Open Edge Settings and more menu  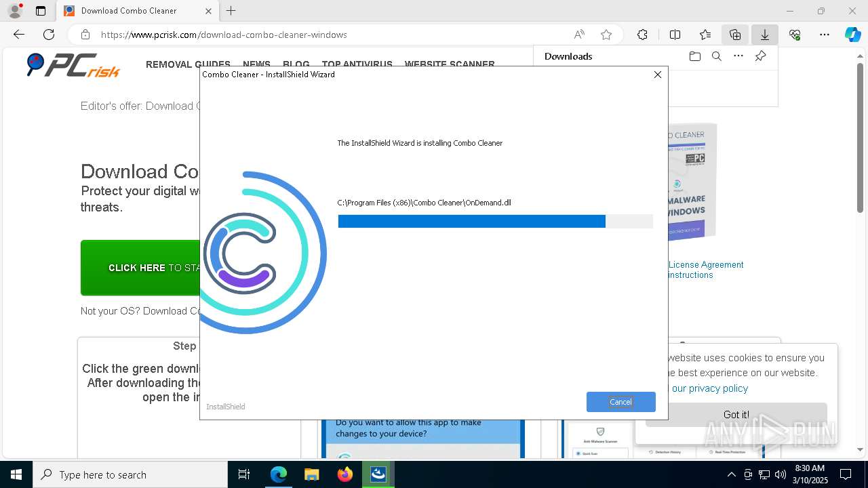pos(825,35)
